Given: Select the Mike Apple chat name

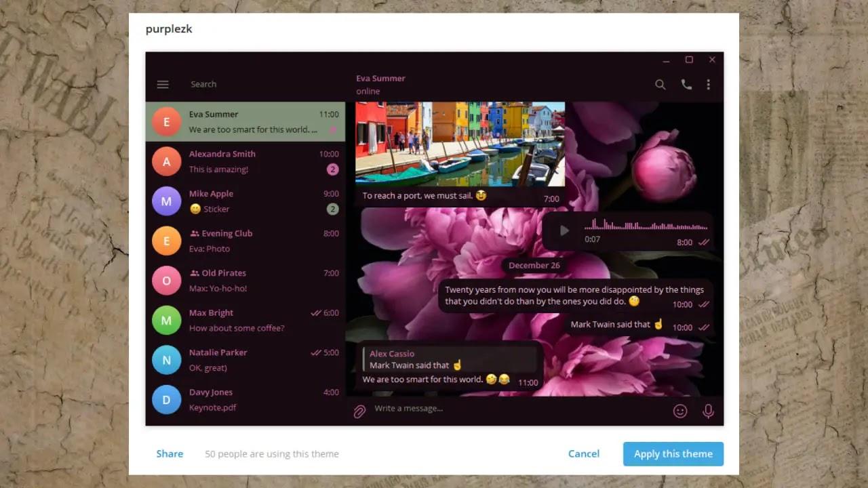Looking at the screenshot, I should [x=211, y=194].
